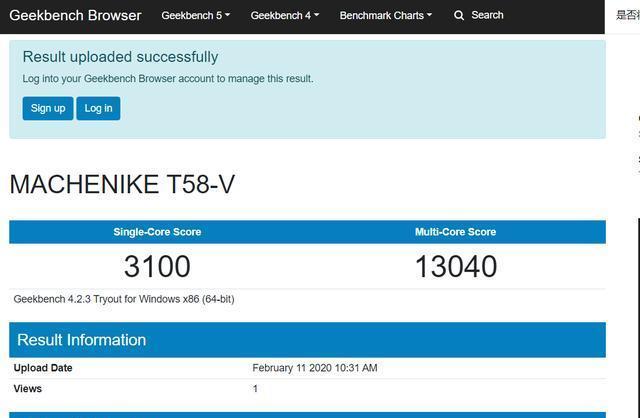Click the Log into your Geekbench Browser account message

[168, 78]
